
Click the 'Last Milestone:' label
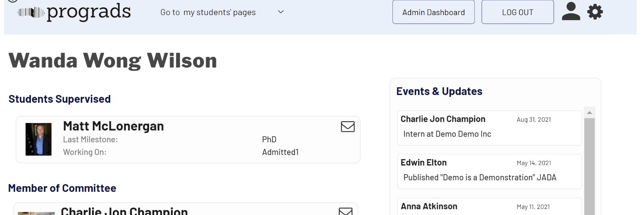(x=90, y=140)
